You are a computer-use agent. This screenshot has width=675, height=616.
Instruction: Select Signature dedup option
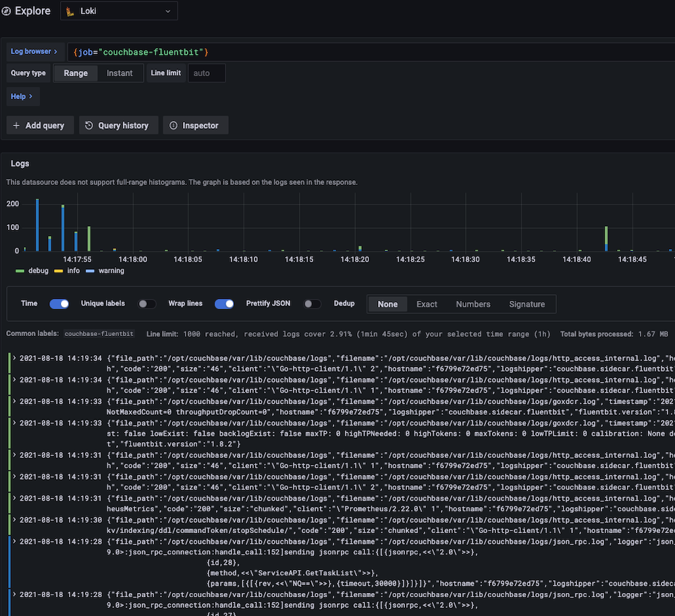pos(527,304)
